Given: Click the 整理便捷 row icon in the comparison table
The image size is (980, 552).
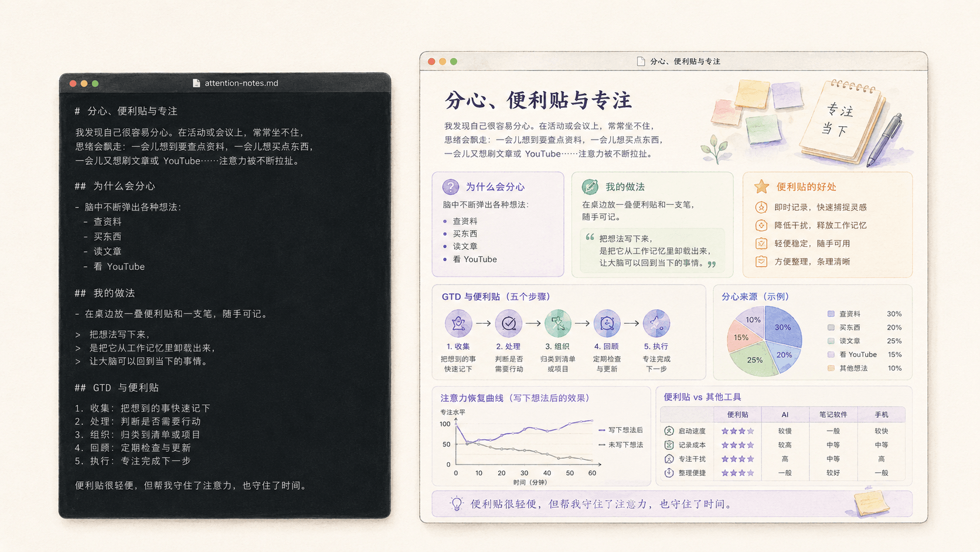Looking at the screenshot, I should (x=669, y=473).
